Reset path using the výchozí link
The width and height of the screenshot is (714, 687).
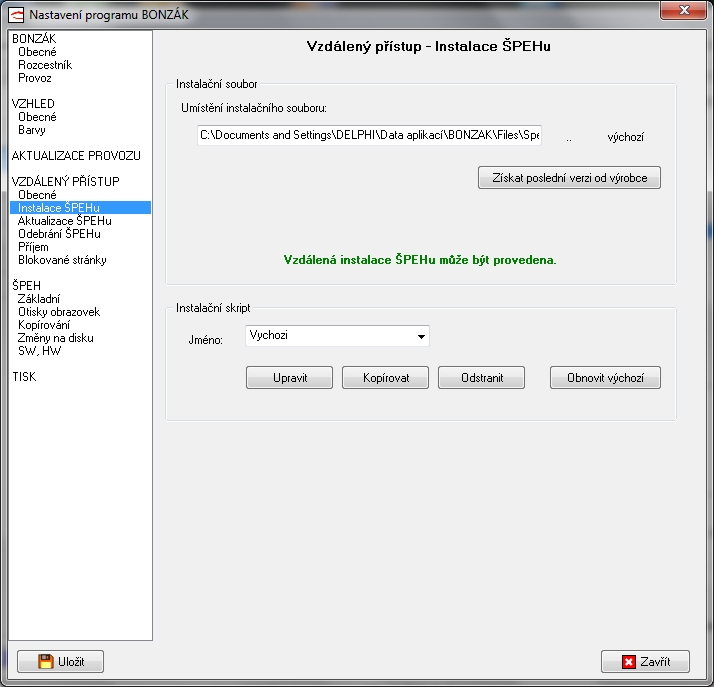coord(626,137)
